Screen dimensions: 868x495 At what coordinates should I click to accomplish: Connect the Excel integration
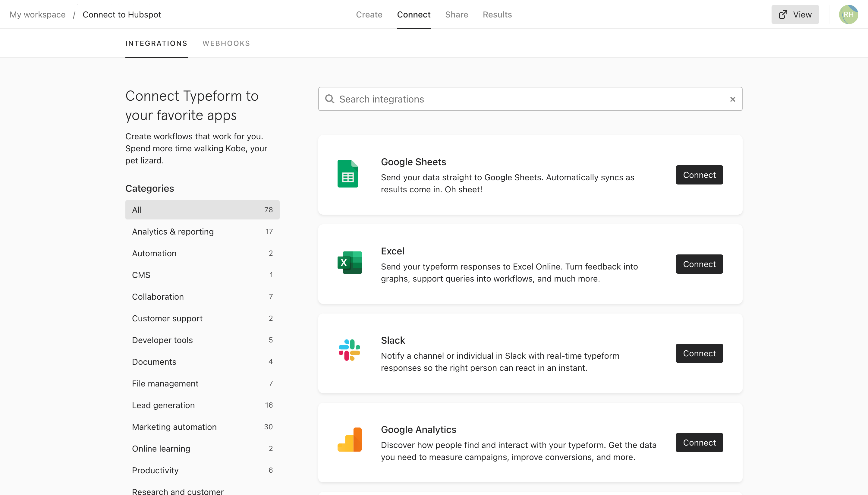tap(699, 264)
